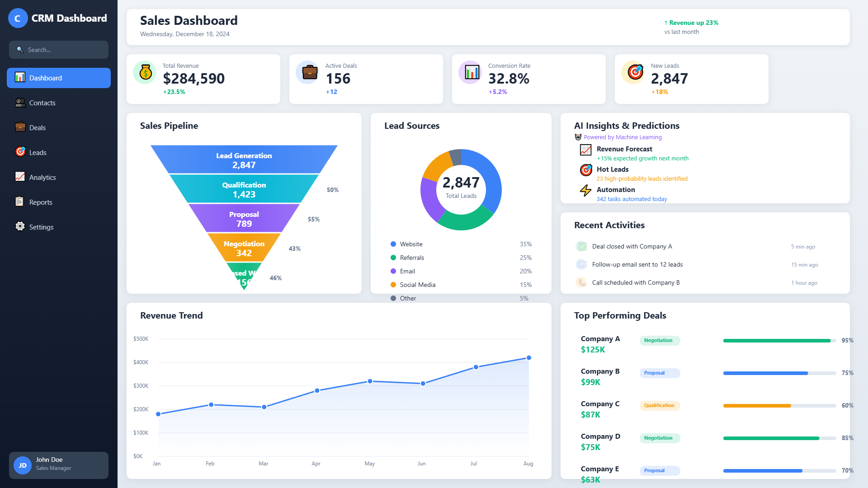This screenshot has width=868, height=488.
Task: Open the Settings menu item
Action: click(59, 227)
